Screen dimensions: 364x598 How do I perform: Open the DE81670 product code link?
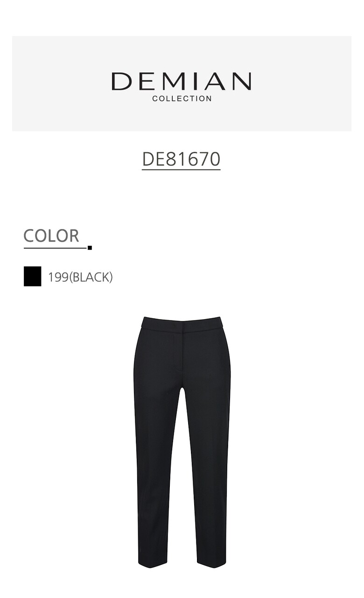coord(181,159)
